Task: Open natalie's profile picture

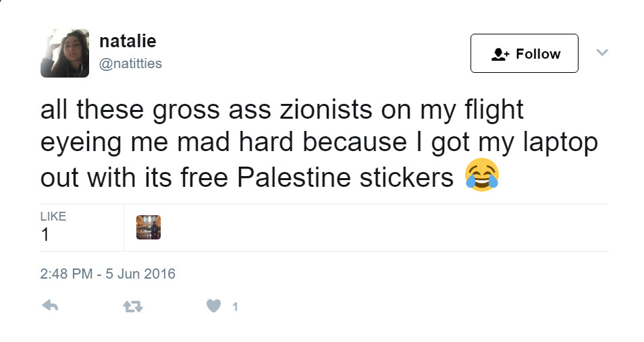Action: (65, 53)
